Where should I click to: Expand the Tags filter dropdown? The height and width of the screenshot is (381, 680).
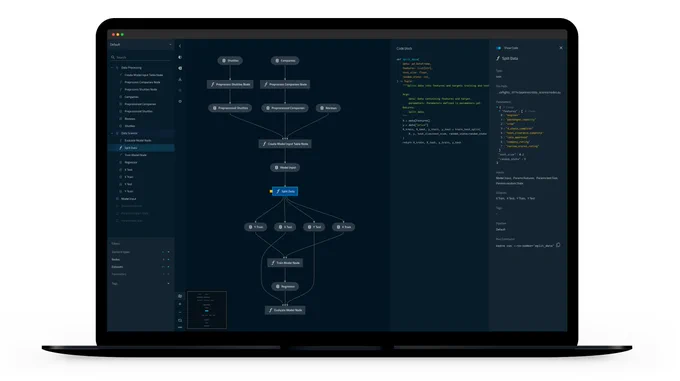coord(168,284)
